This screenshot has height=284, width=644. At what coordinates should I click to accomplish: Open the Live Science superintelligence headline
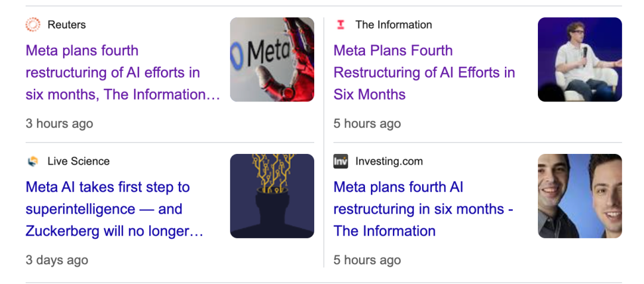pos(114,209)
